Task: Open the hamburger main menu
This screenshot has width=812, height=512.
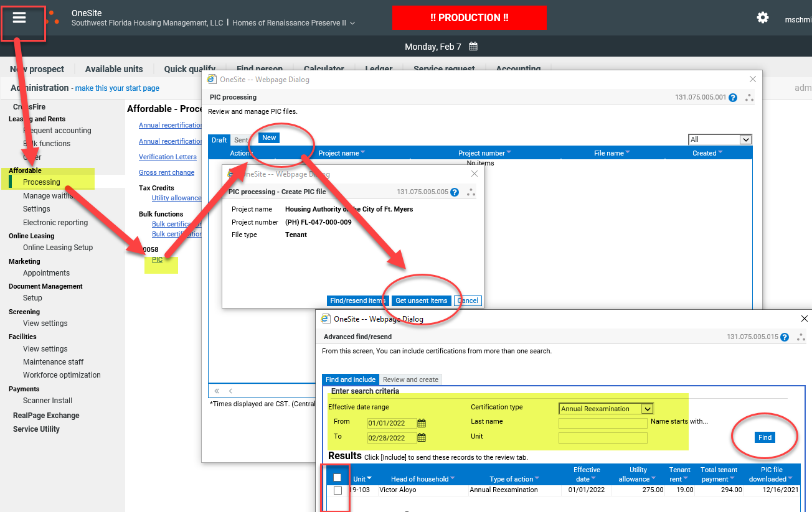Action: coord(19,18)
